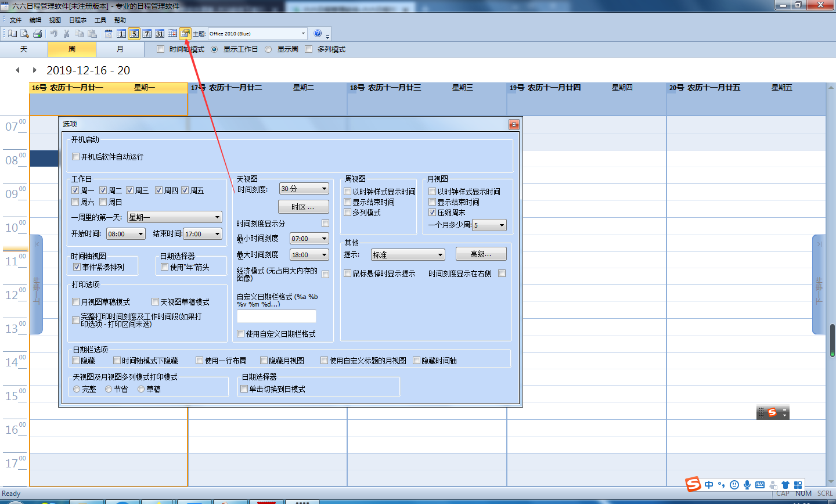Toggle the punctuation mode icon in the IME bar

722,485
